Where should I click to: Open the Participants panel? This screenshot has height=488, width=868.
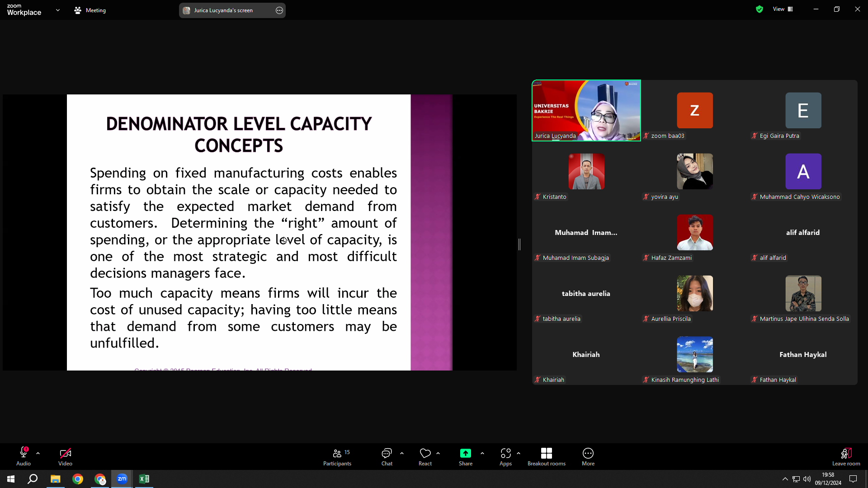coord(337,456)
